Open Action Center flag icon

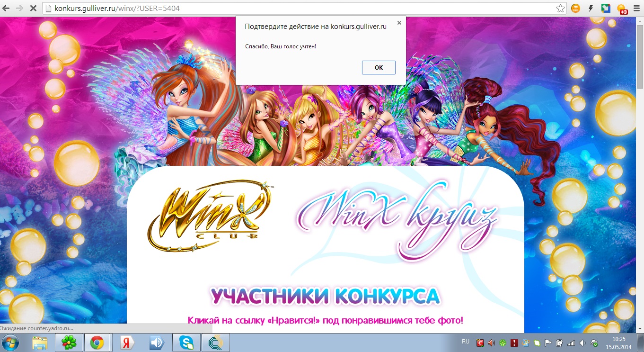point(548,343)
